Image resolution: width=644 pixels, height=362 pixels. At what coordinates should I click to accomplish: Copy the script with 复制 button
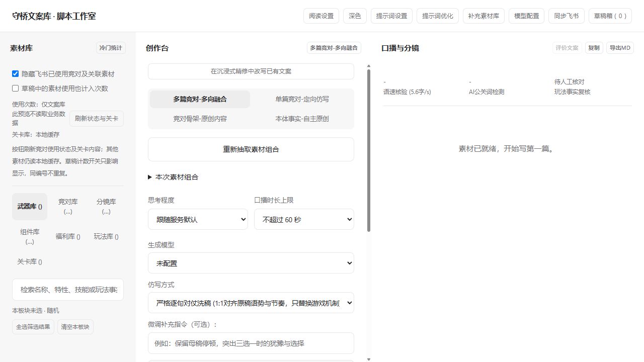coord(594,48)
